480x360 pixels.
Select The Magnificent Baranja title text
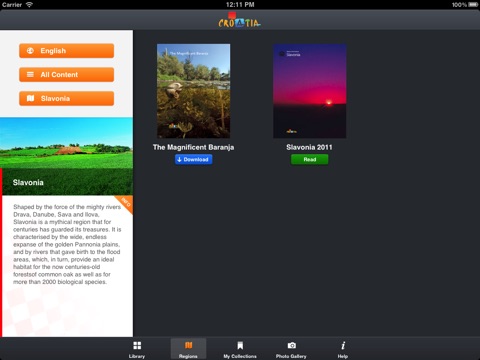[193, 147]
